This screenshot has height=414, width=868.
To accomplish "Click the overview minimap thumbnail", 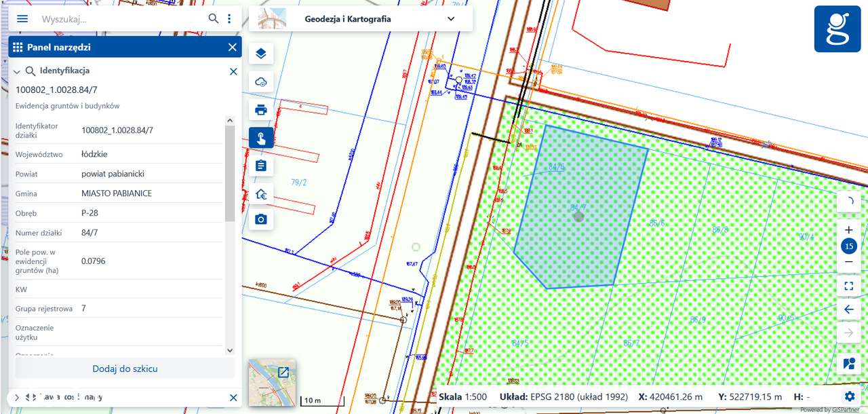I will [272, 383].
